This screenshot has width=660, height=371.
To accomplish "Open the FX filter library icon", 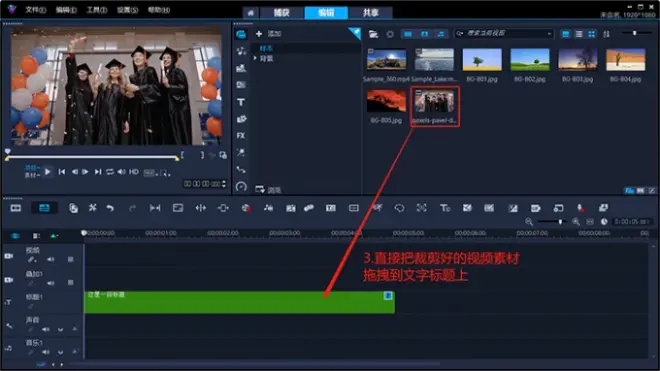I will tap(241, 136).
